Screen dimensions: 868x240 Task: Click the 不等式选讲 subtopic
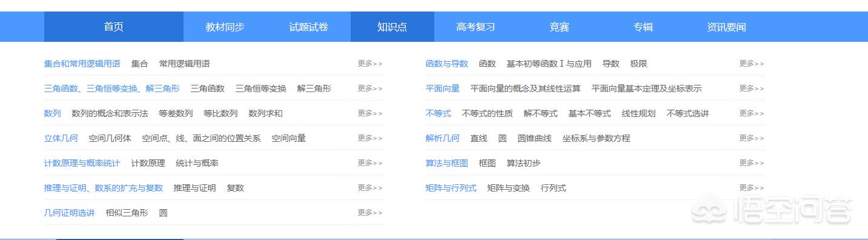688,113
